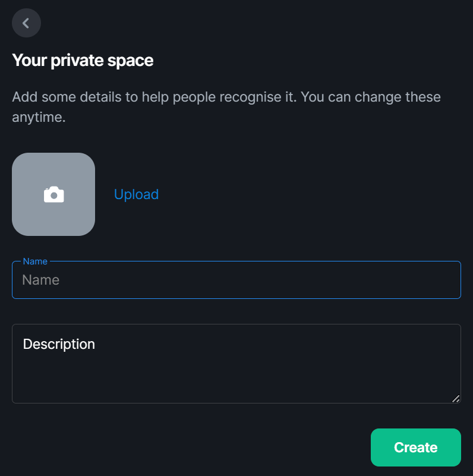Click the floating Name label

(x=35, y=261)
